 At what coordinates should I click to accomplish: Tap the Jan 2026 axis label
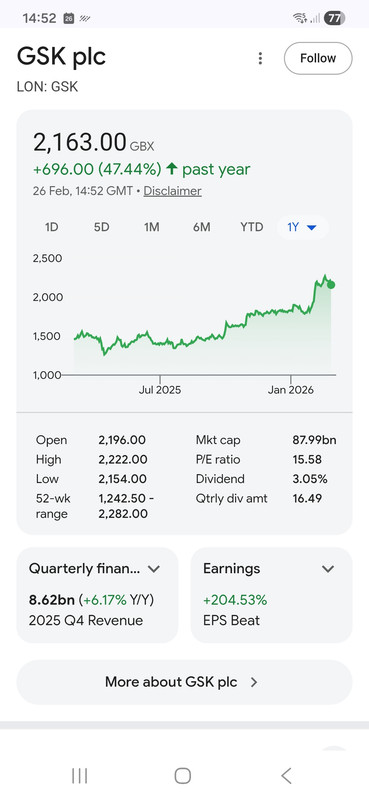click(291, 390)
